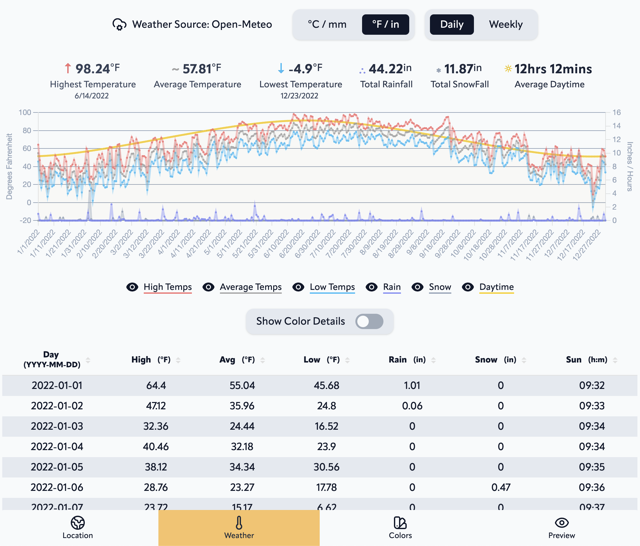Click the Weather thermometer icon
This screenshot has height=546, width=640.
tap(239, 522)
